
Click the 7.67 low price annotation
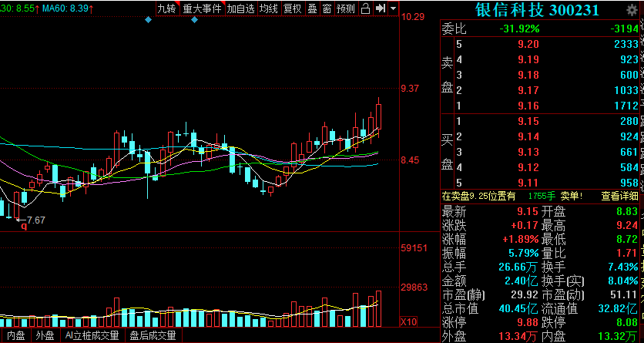35,220
